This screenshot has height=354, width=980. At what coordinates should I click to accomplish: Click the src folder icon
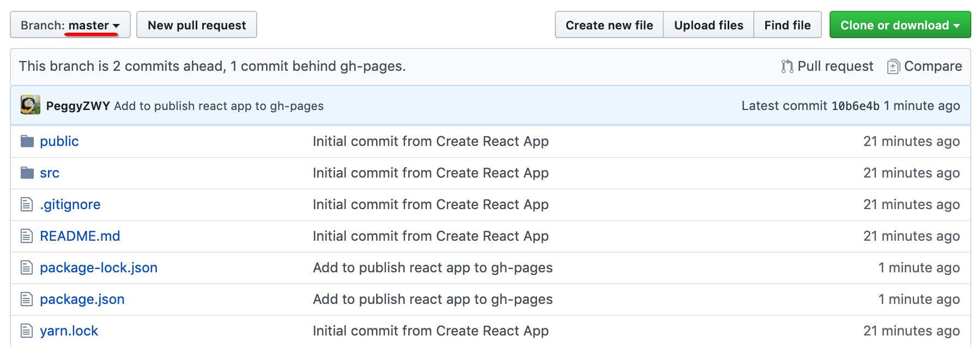point(27,173)
